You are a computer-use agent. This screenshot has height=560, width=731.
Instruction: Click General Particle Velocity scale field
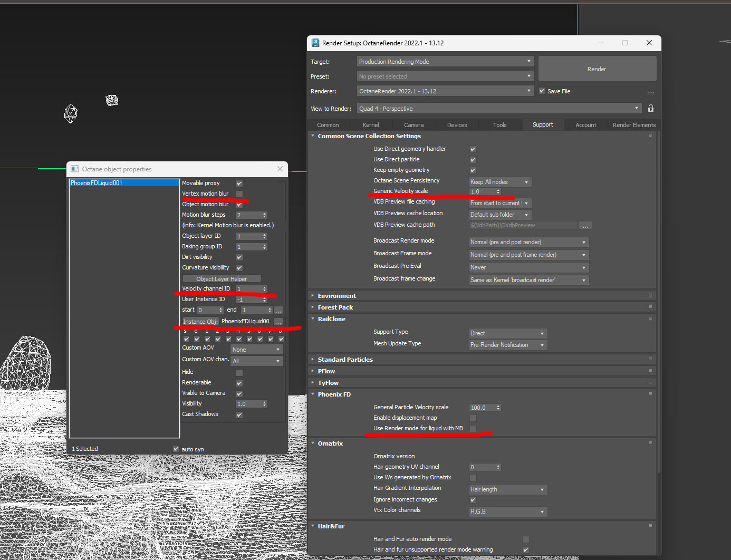click(482, 408)
